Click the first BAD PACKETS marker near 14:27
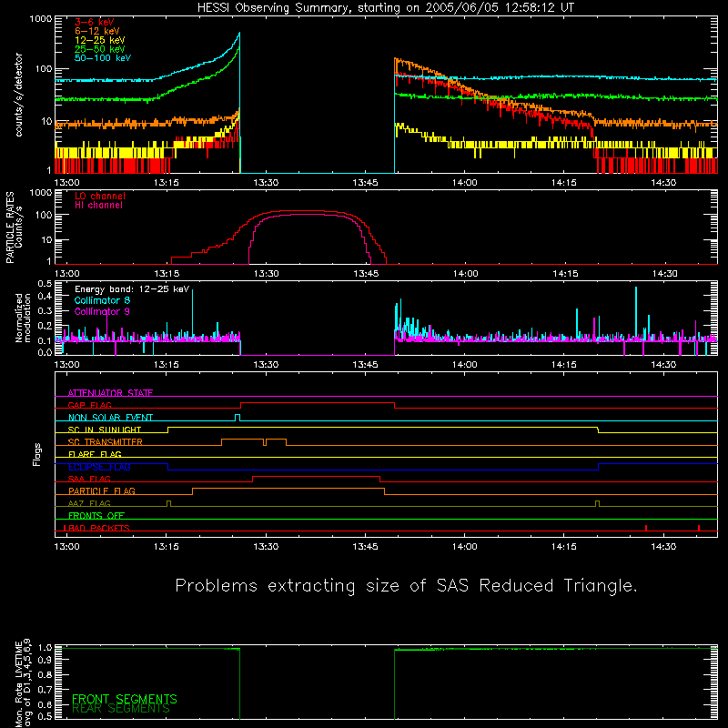Screen dimensions: 728x728 tap(646, 528)
